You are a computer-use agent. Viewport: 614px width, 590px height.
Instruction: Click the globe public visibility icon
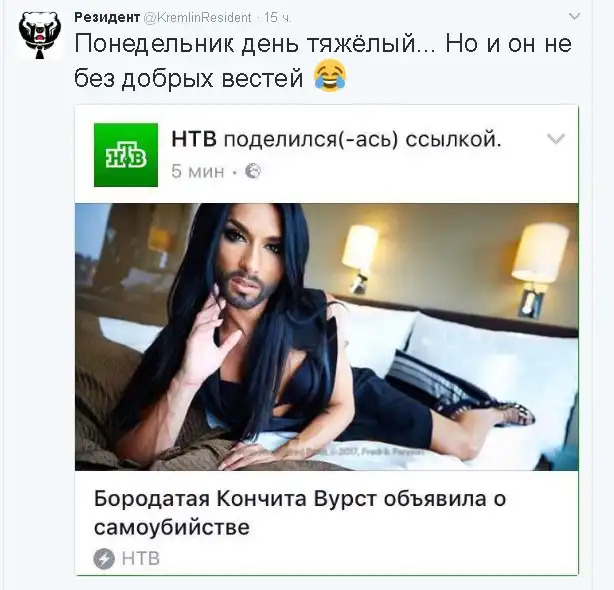click(x=253, y=171)
